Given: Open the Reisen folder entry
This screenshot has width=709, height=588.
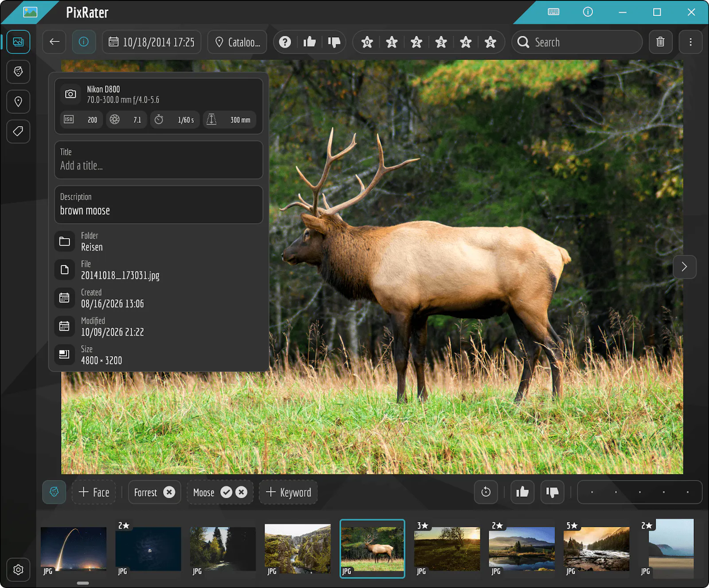Looking at the screenshot, I should pos(159,241).
